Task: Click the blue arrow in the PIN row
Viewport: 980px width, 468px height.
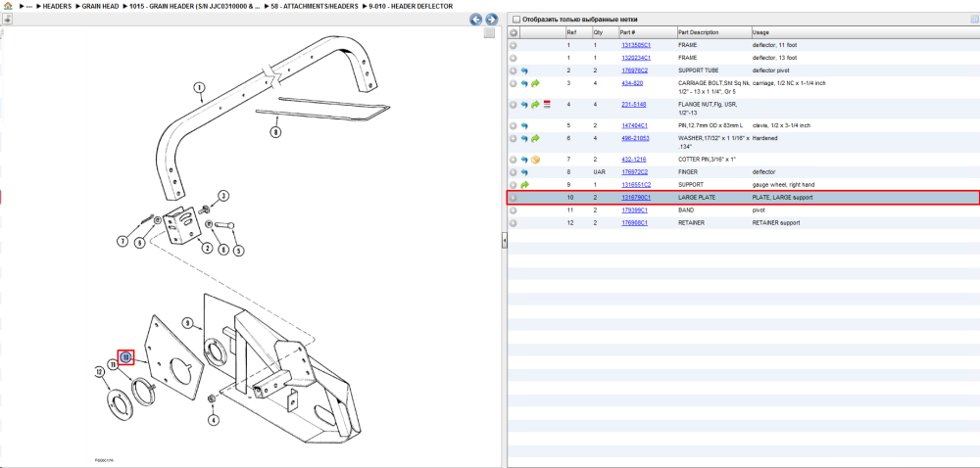Action: [x=524, y=126]
